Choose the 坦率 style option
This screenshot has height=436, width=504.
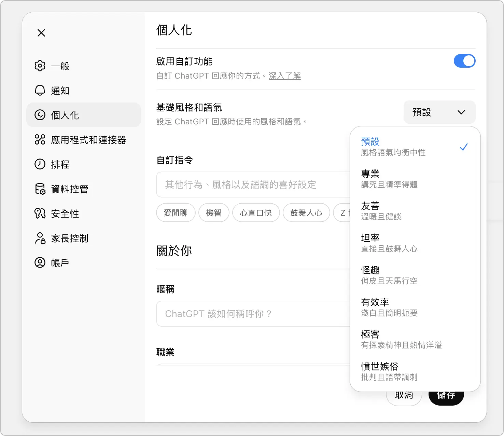[x=415, y=243]
